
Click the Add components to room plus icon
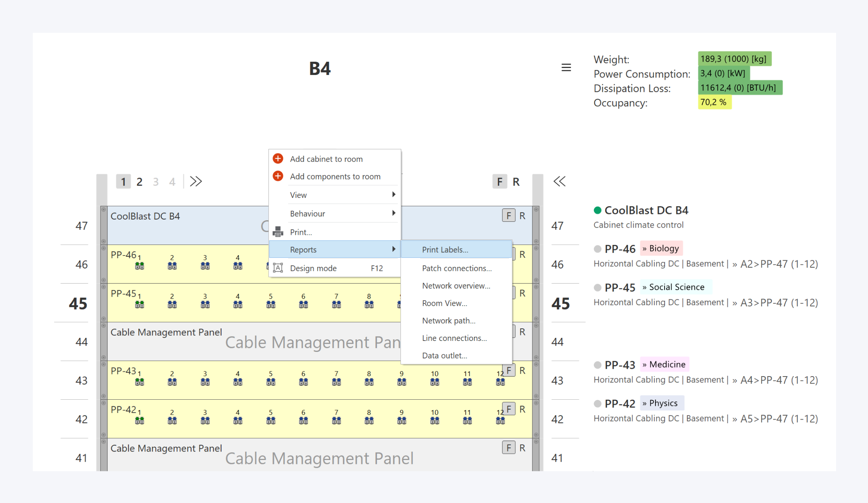pyautogui.click(x=278, y=176)
